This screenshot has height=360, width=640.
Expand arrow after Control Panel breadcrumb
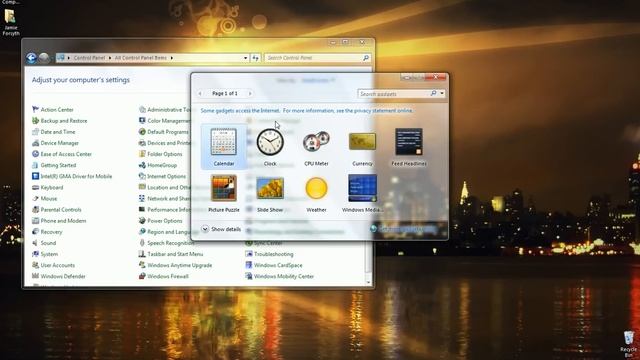pos(110,58)
